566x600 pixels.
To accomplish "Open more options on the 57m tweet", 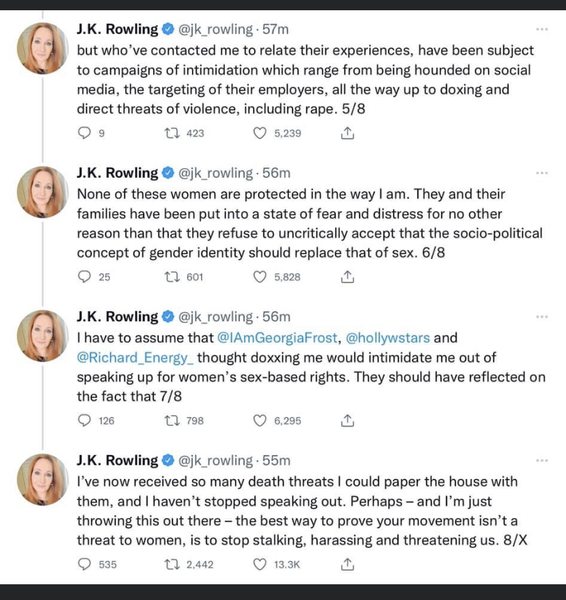I will (x=542, y=29).
